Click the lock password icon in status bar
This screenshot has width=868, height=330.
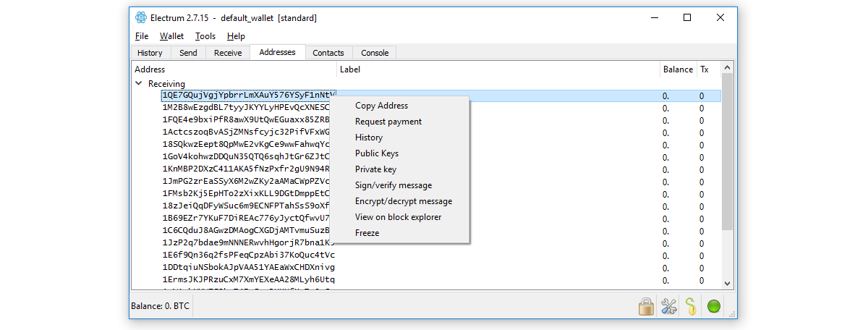coord(646,306)
